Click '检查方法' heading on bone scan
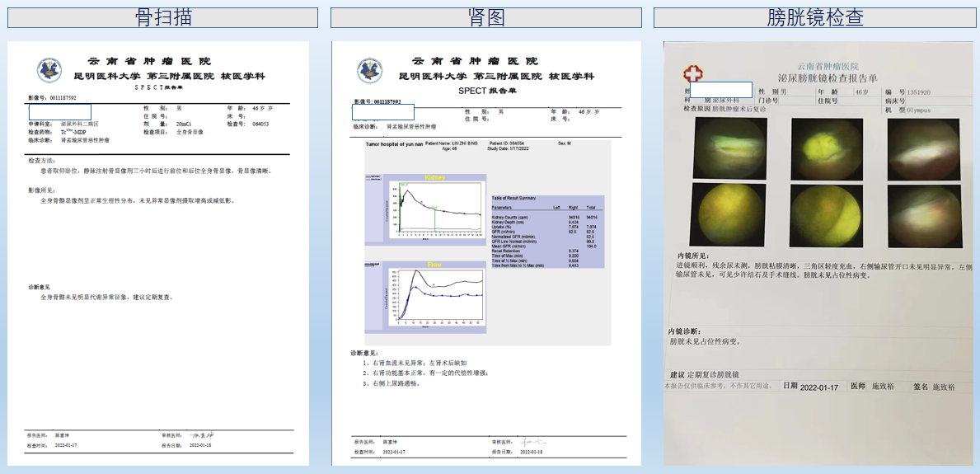The height and width of the screenshot is (474, 980). click(40, 161)
